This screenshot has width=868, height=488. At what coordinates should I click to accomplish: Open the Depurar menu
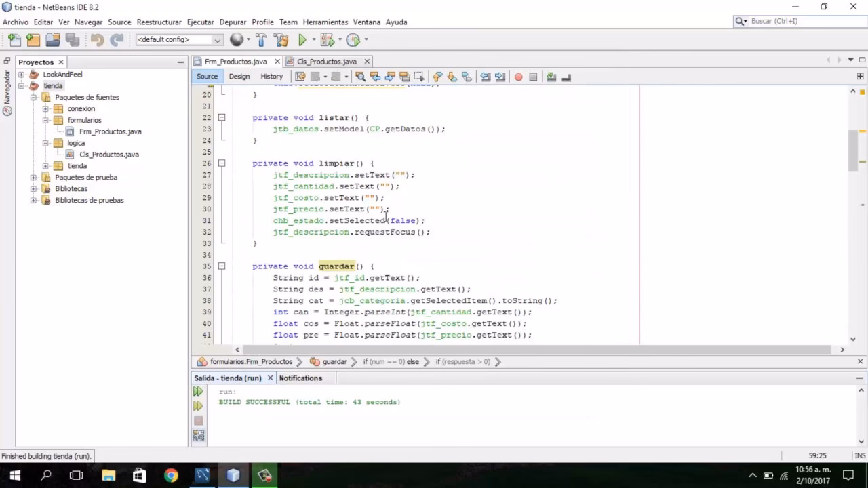point(233,22)
